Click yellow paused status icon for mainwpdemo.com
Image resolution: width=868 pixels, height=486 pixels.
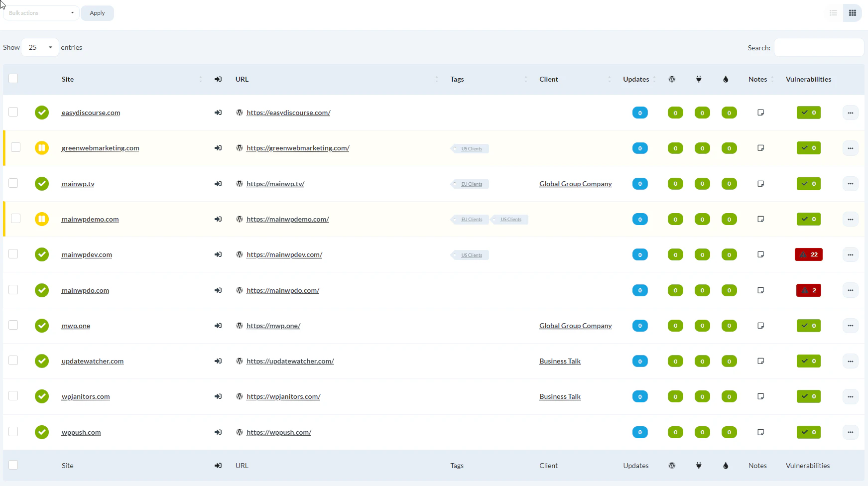pyautogui.click(x=42, y=219)
